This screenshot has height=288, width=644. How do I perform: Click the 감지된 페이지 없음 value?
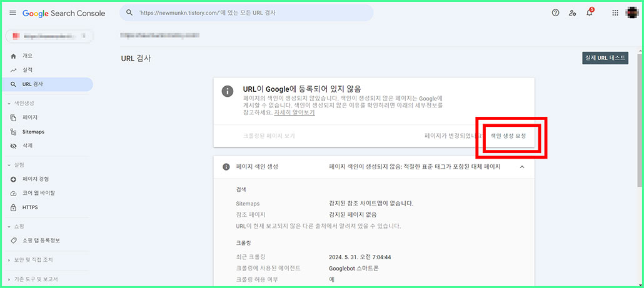[x=353, y=214]
